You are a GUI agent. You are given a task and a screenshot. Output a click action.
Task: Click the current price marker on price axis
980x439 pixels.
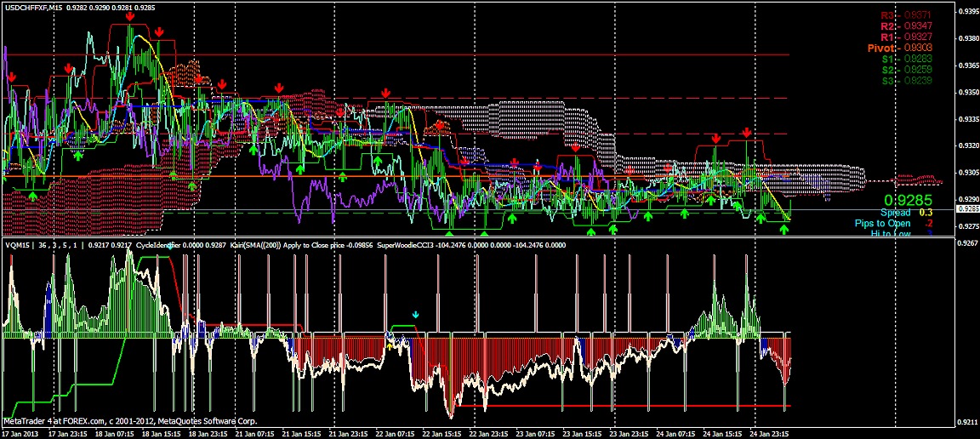(968, 208)
